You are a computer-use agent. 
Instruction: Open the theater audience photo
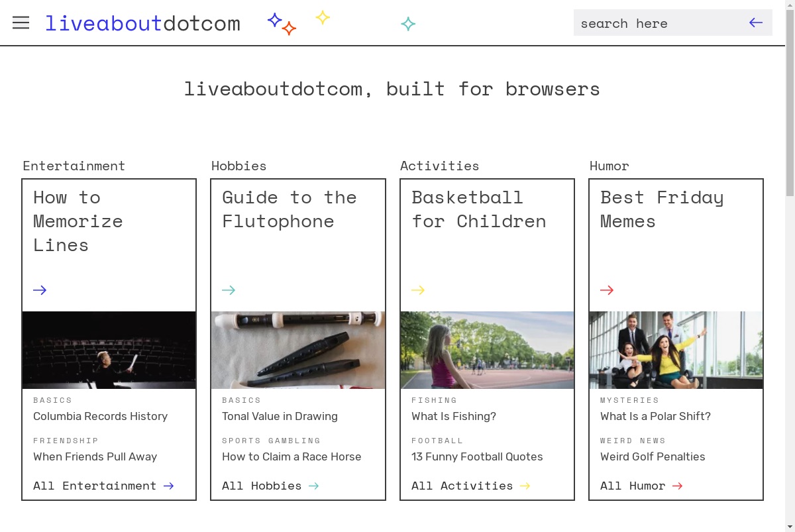(109, 350)
